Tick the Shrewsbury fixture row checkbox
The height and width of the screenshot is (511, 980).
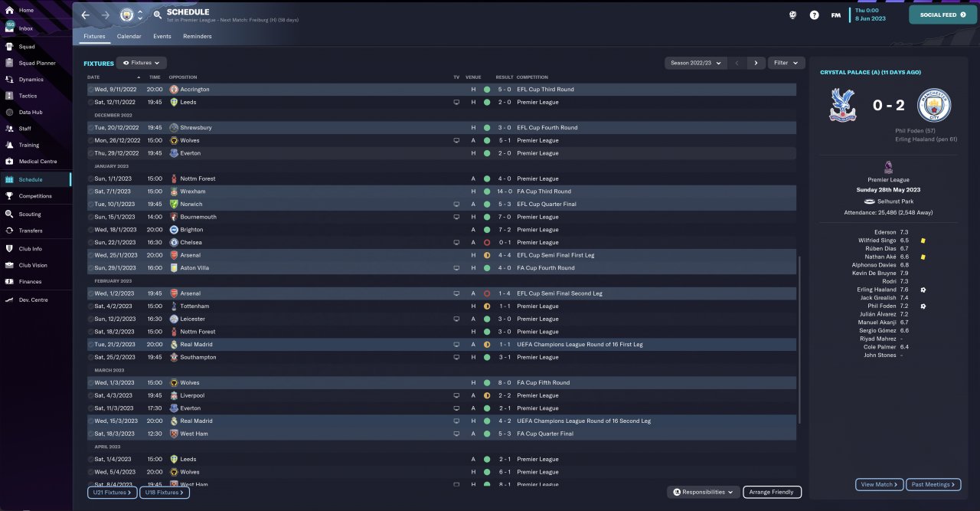pyautogui.click(x=90, y=128)
